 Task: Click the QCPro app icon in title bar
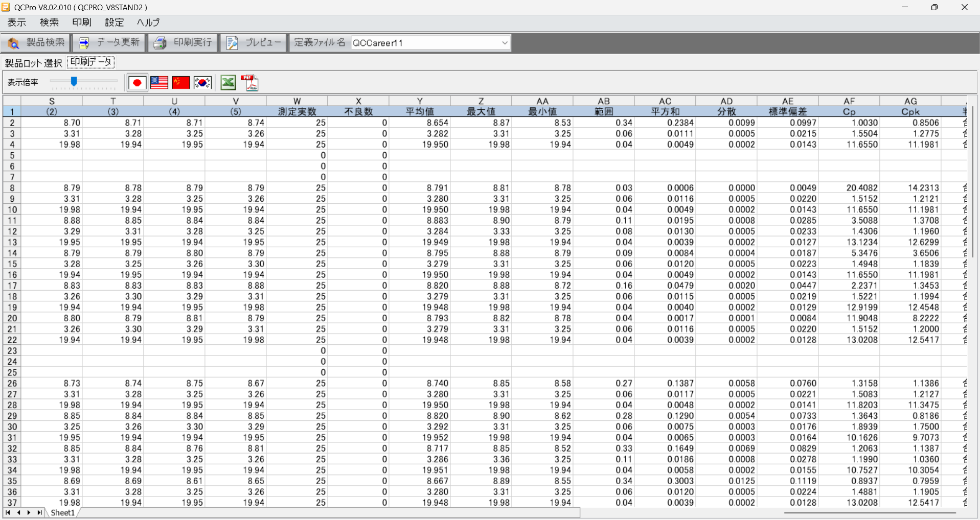[x=6, y=7]
